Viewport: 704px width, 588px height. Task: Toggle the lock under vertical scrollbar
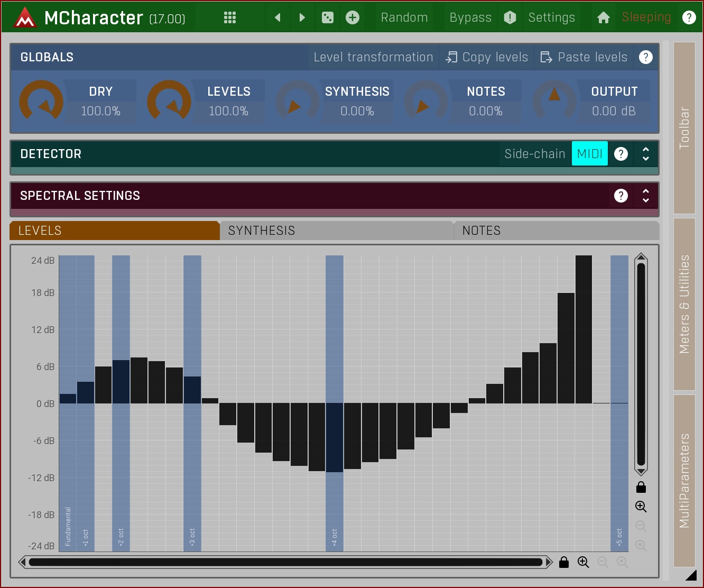click(x=641, y=487)
